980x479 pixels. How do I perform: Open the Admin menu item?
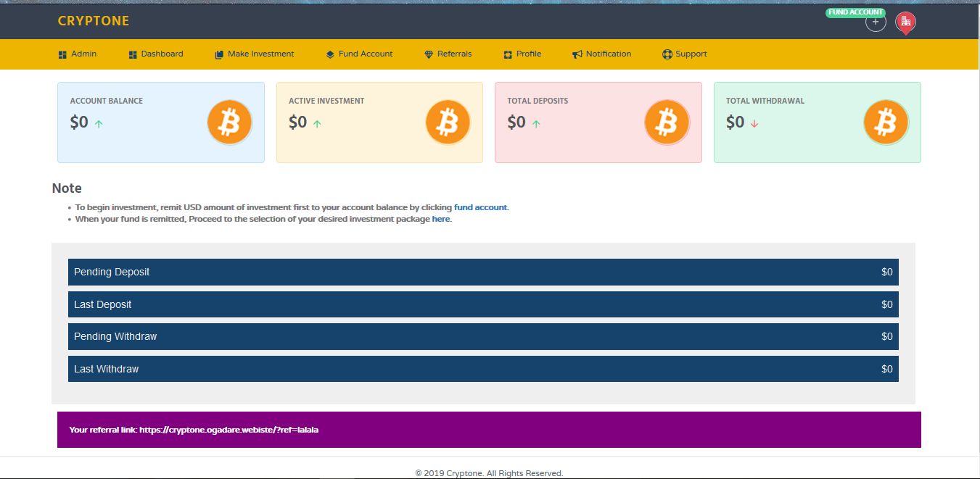77,54
